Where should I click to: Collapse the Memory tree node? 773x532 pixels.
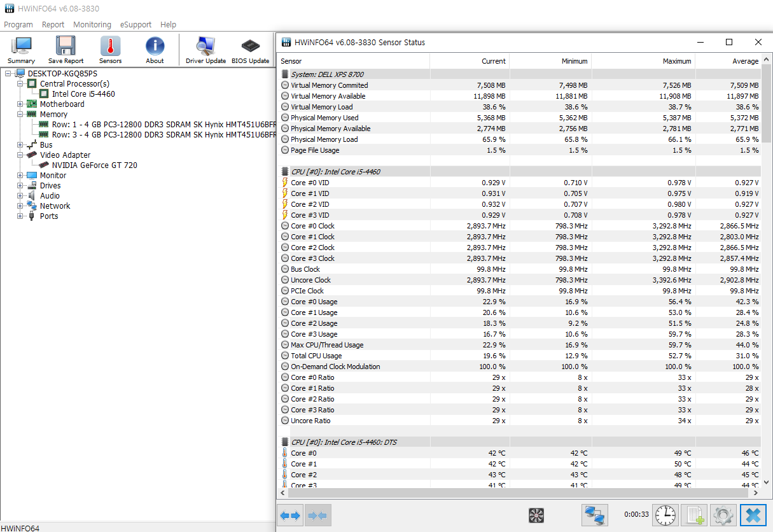20,115
